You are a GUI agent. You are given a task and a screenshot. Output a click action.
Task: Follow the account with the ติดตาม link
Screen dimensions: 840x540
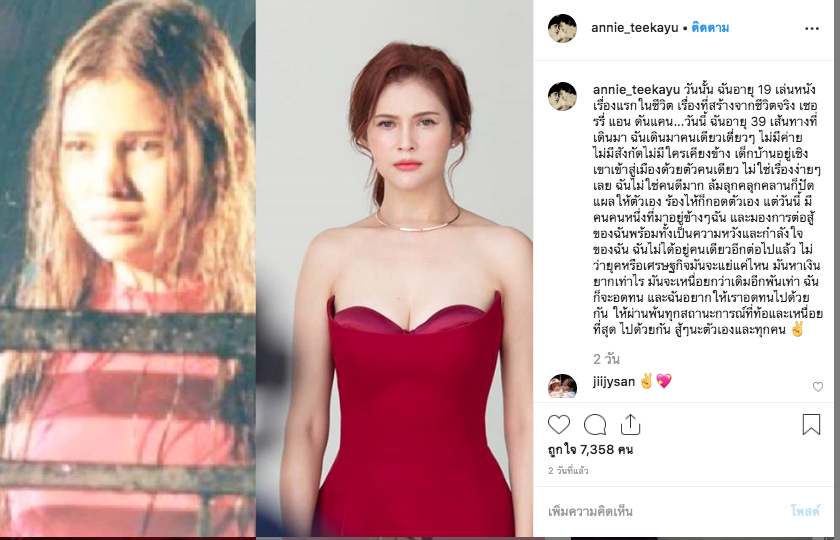coord(710,28)
